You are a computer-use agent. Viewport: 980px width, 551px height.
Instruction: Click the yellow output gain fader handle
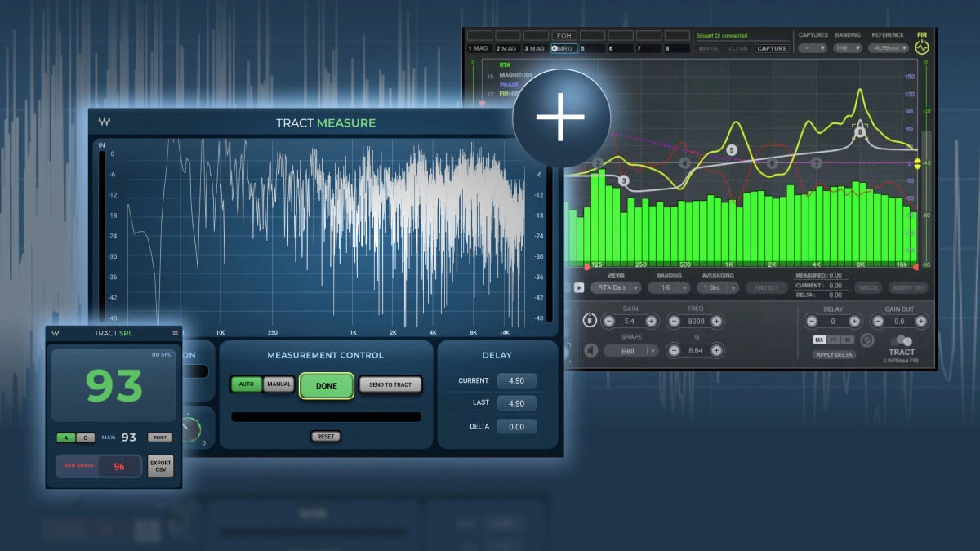tap(917, 163)
